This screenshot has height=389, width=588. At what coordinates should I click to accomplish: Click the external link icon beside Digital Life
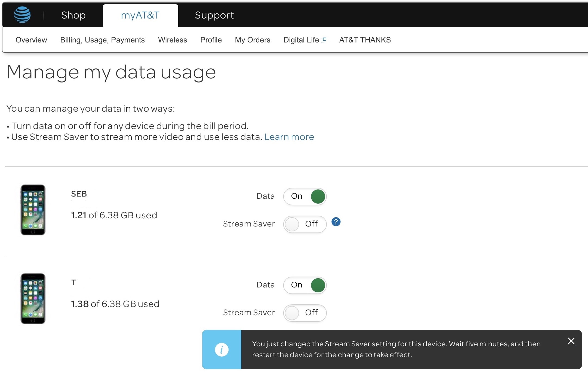[324, 40]
